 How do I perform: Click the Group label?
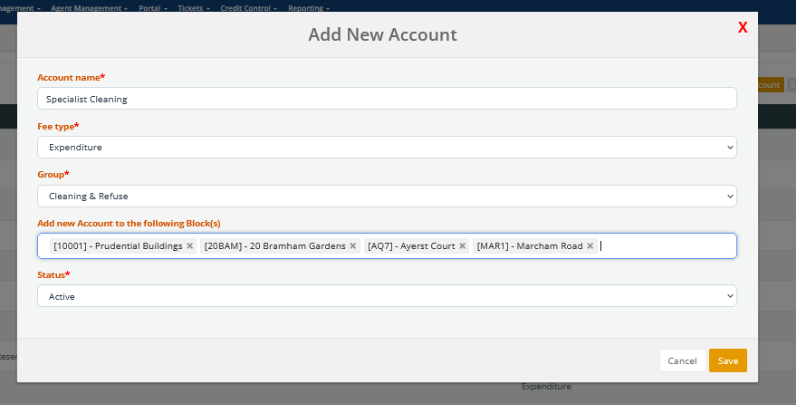click(x=53, y=174)
